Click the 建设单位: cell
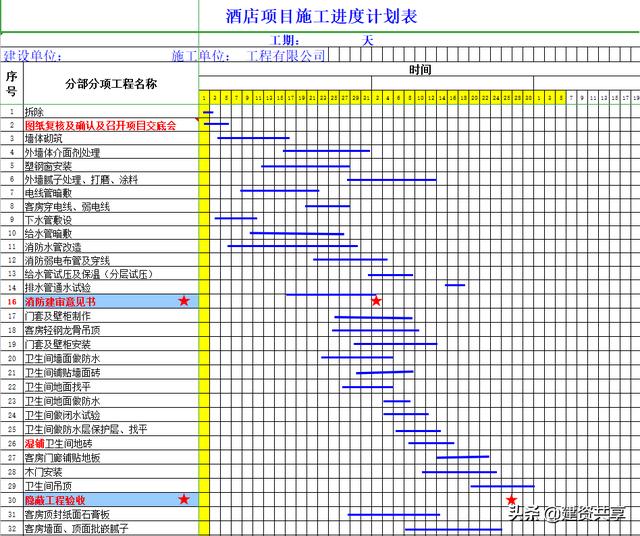Viewport: 640px width, 536px height. click(33, 56)
